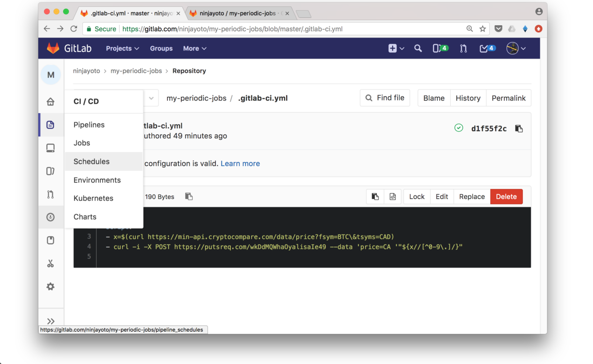The width and height of the screenshot is (593, 364).
Task: Click the Find file button
Action: [x=385, y=98]
